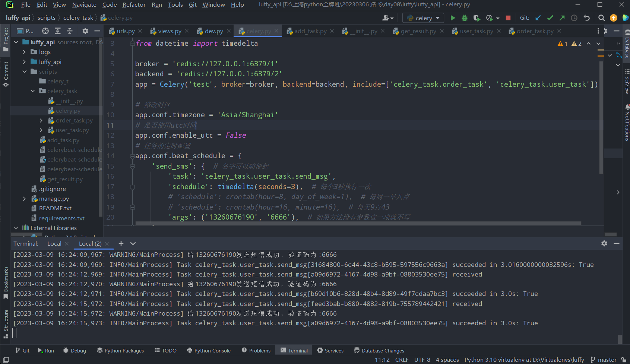Open terminal settings gear icon
The height and width of the screenshot is (364, 630).
604,243
